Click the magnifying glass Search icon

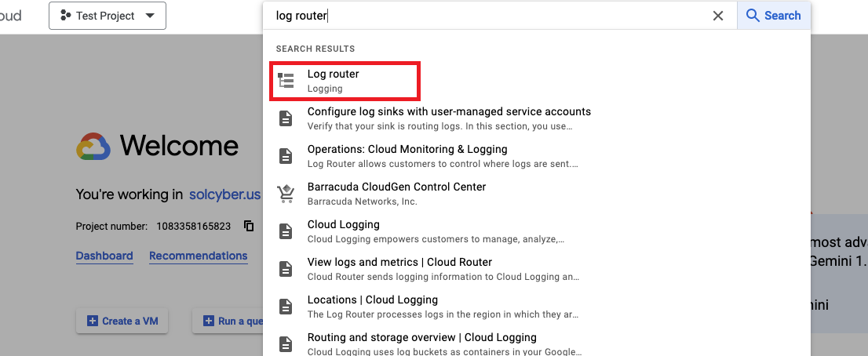[x=753, y=16]
